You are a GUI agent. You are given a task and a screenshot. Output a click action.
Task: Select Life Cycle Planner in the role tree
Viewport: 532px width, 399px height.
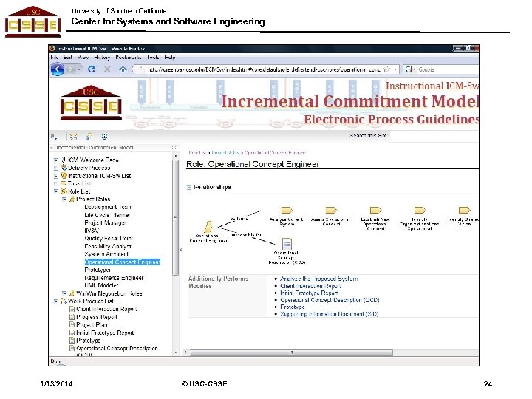108,215
